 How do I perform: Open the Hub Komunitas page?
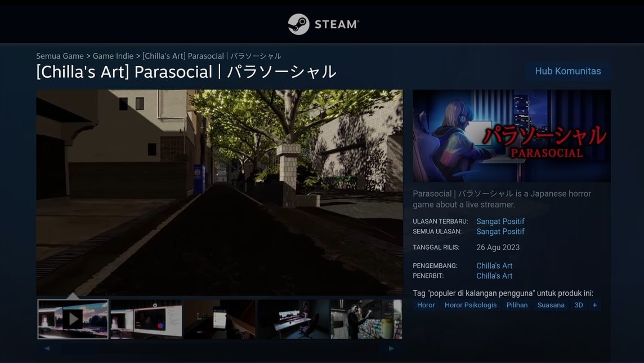click(x=567, y=71)
